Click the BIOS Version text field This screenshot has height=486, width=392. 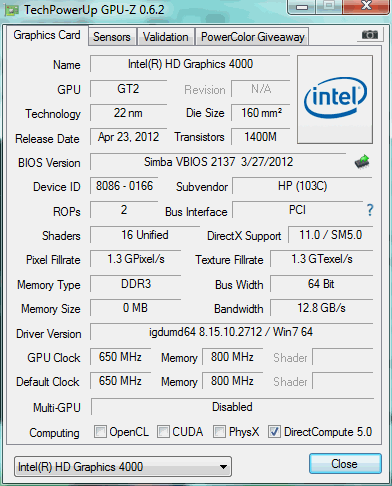click(x=218, y=162)
